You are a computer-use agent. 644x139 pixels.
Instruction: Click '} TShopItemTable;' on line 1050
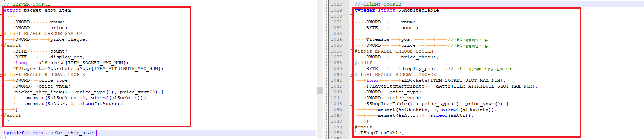click(380, 133)
